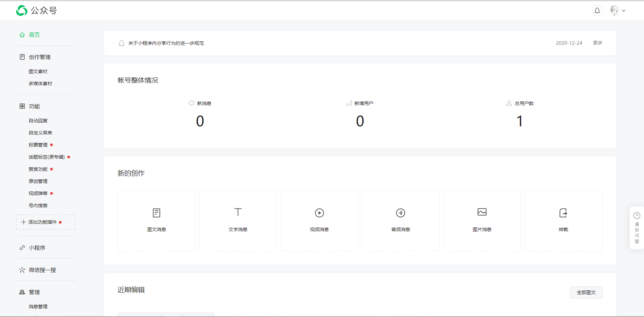Click 帐号整体情况 heading
Screen dimensions: 644x317
138,80
